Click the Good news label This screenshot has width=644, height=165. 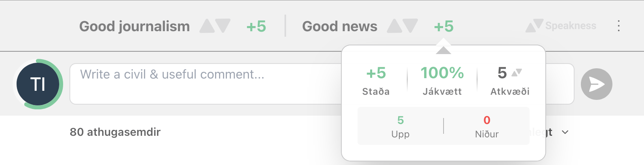[x=340, y=26]
